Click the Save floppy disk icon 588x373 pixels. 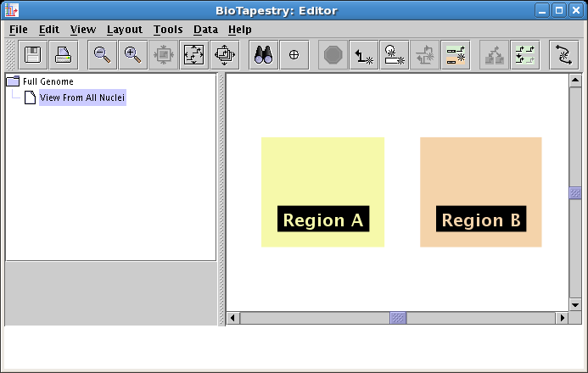point(33,55)
